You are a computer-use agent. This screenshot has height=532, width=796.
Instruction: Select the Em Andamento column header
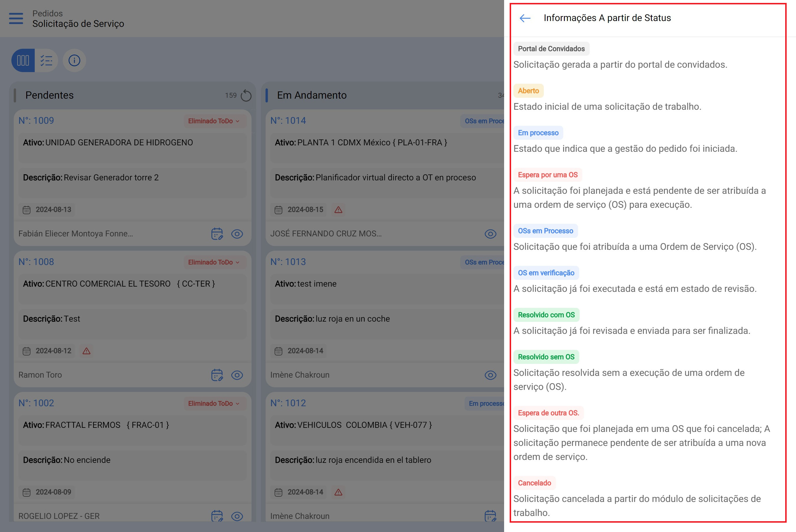click(312, 95)
